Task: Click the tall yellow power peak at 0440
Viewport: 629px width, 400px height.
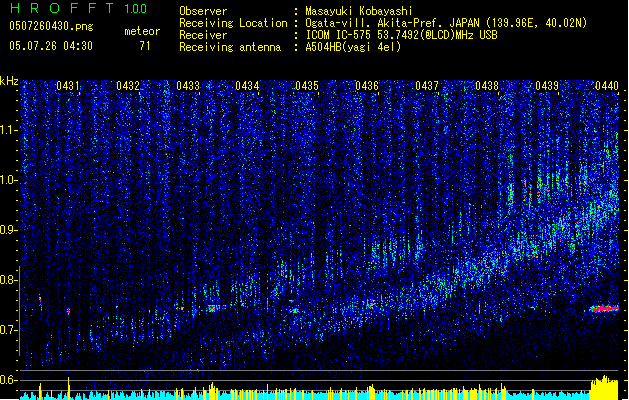Action: click(x=605, y=386)
